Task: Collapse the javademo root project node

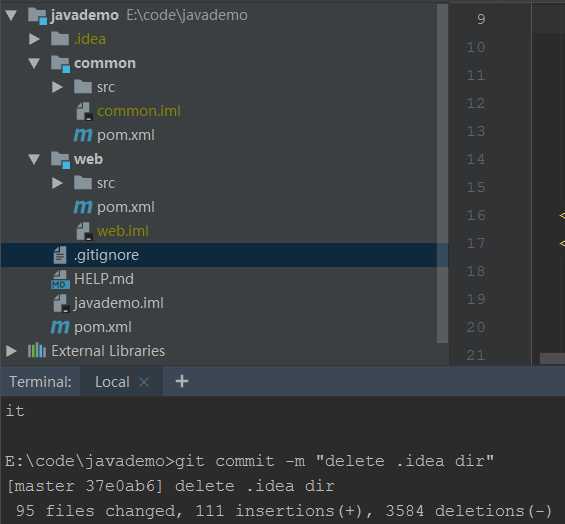Action: coord(11,15)
